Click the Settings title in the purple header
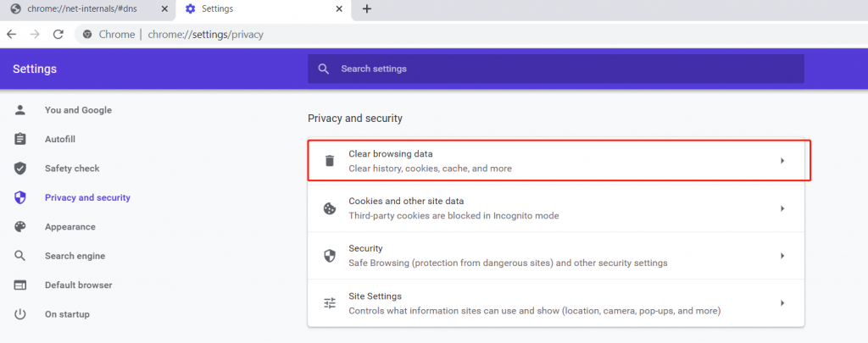The image size is (868, 343). [34, 69]
